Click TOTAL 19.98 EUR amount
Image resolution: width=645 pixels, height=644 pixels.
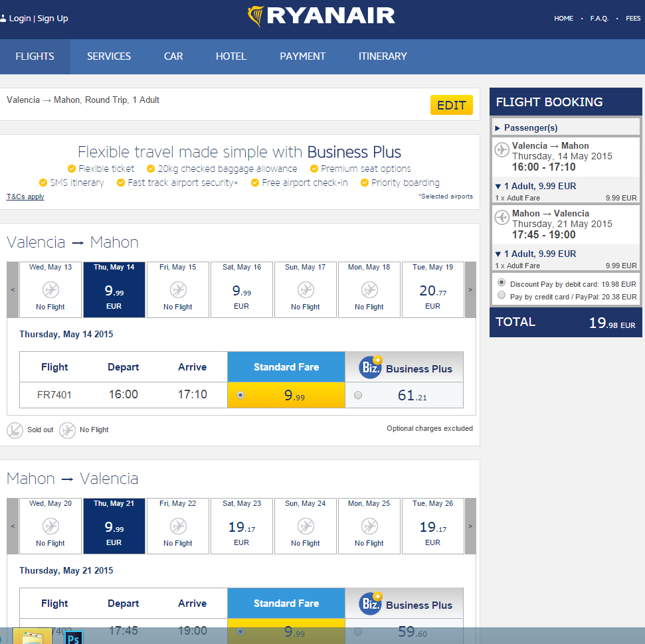point(612,323)
